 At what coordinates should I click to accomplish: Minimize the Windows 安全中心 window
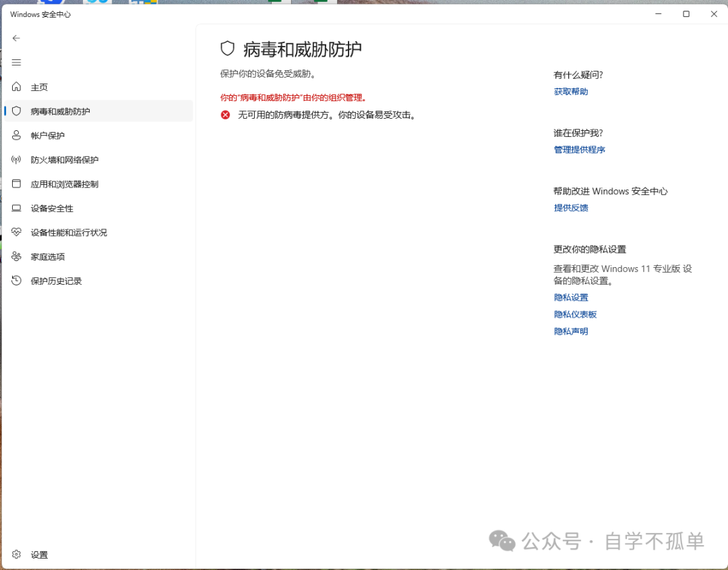[658, 14]
